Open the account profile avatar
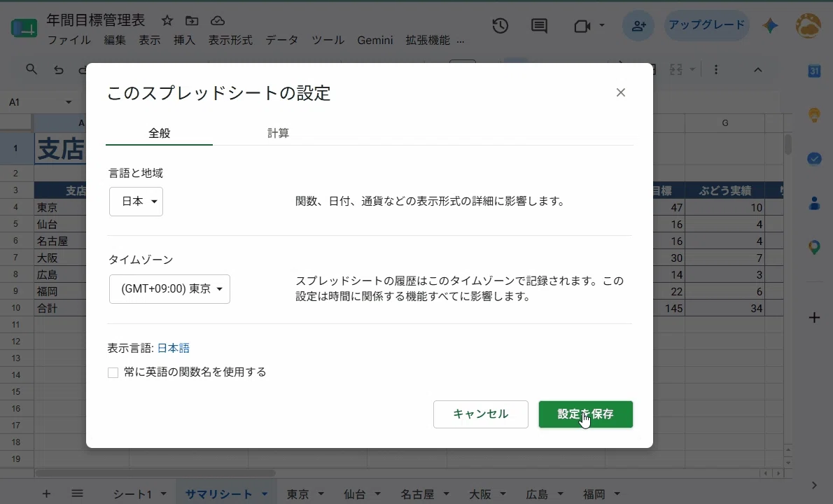Image resolution: width=833 pixels, height=504 pixels. (x=808, y=25)
